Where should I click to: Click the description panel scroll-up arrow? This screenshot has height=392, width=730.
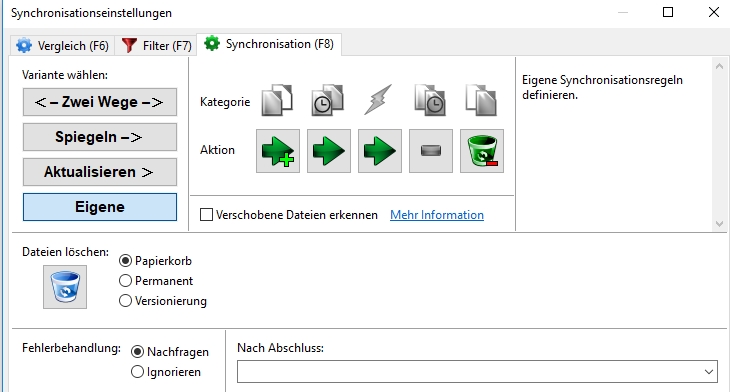click(x=719, y=66)
